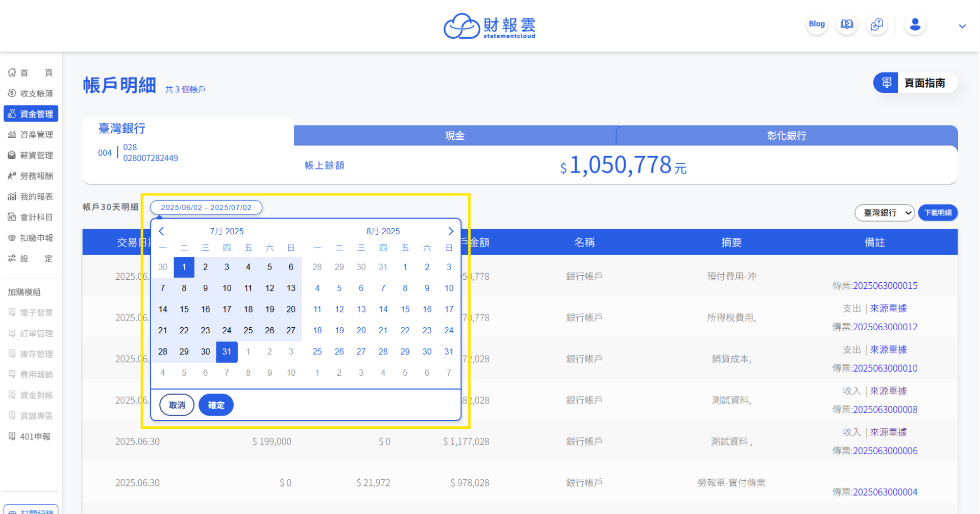Open 薪資管理 in the sidebar

coord(31,155)
